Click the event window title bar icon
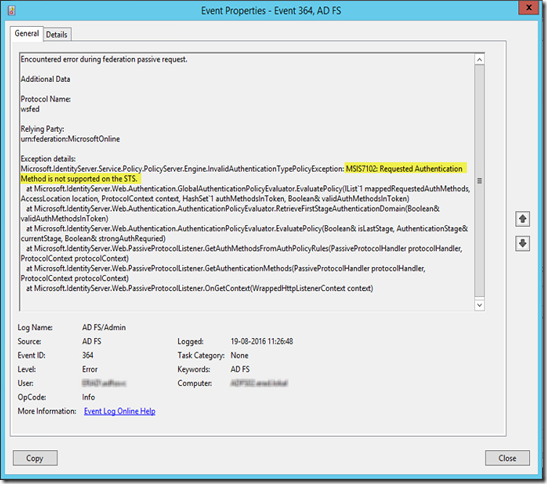Viewport: 547px width, 484px height. [12, 10]
